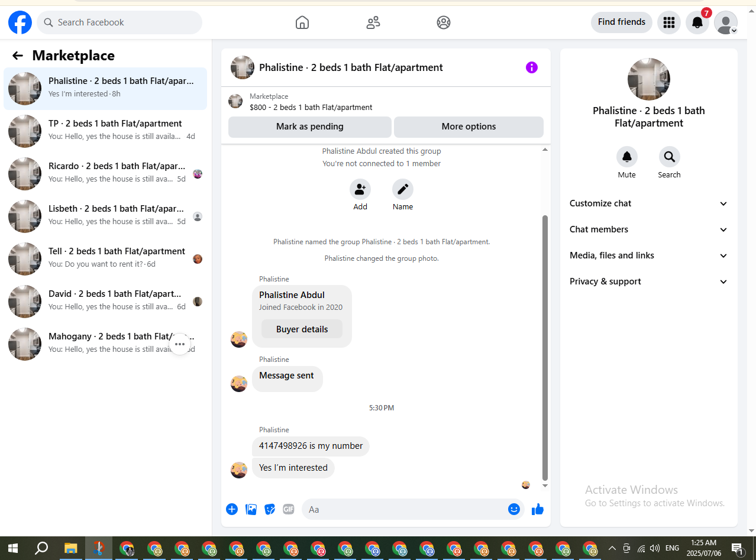This screenshot has height=560, width=756.
Task: Open Windows taskbar search
Action: 41,548
